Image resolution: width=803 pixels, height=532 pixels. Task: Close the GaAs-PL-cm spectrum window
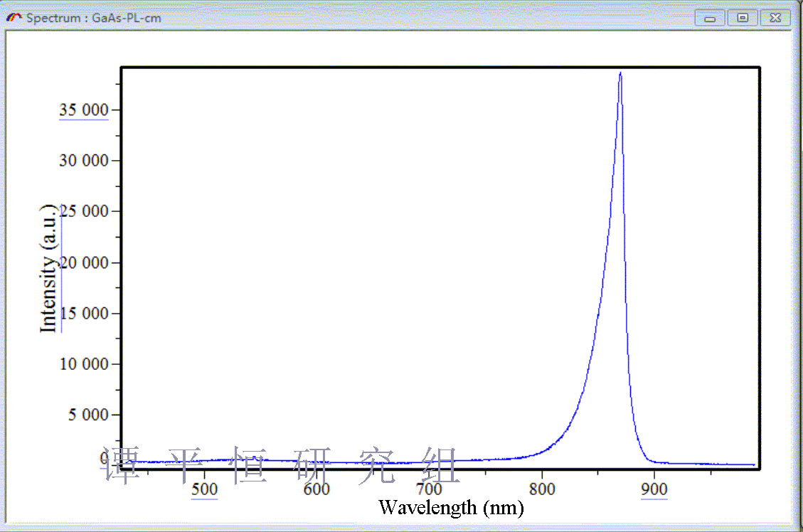[775, 18]
